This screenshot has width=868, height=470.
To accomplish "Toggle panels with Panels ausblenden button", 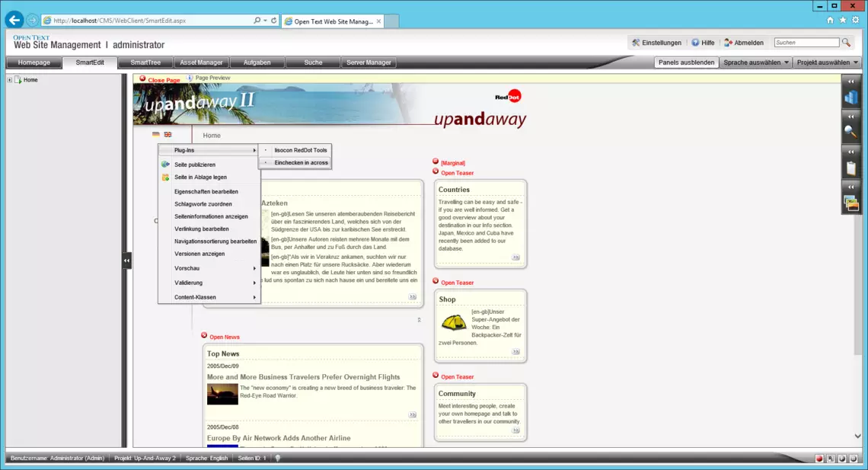I will pyautogui.click(x=686, y=62).
